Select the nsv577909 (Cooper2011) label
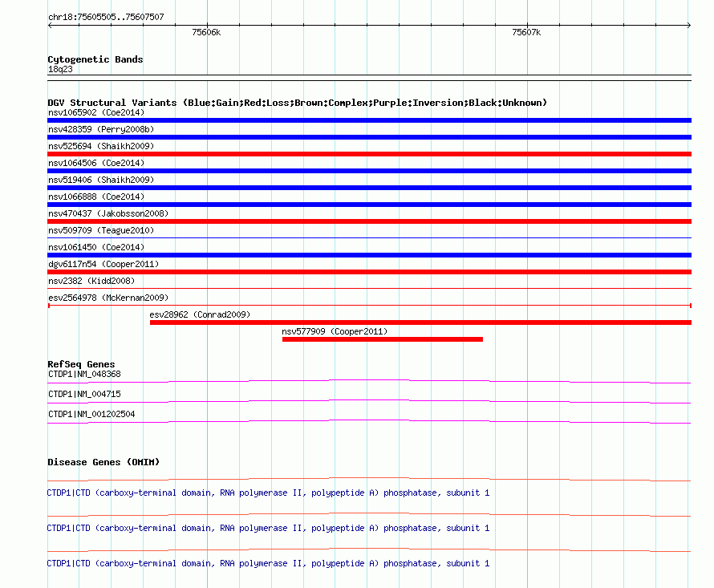The image size is (714, 588). coord(335,331)
